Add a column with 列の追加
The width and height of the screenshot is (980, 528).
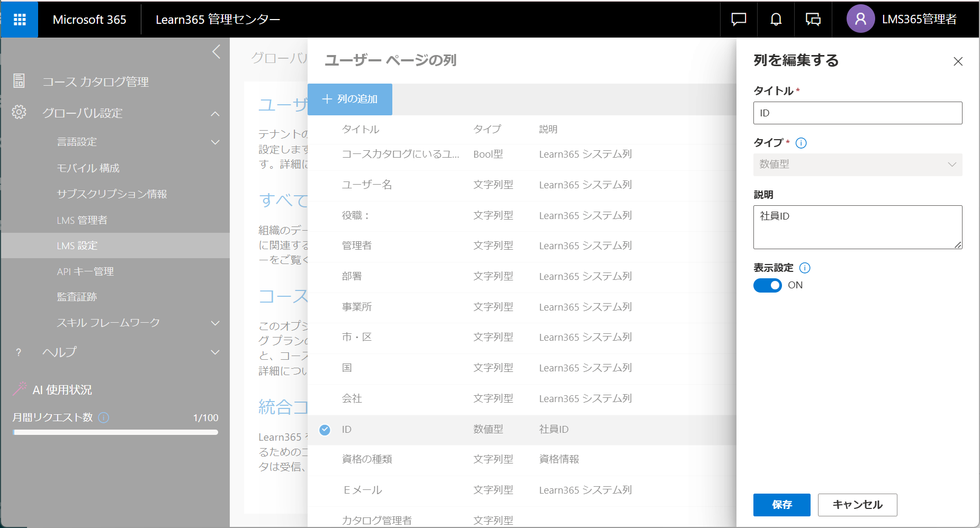349,99
